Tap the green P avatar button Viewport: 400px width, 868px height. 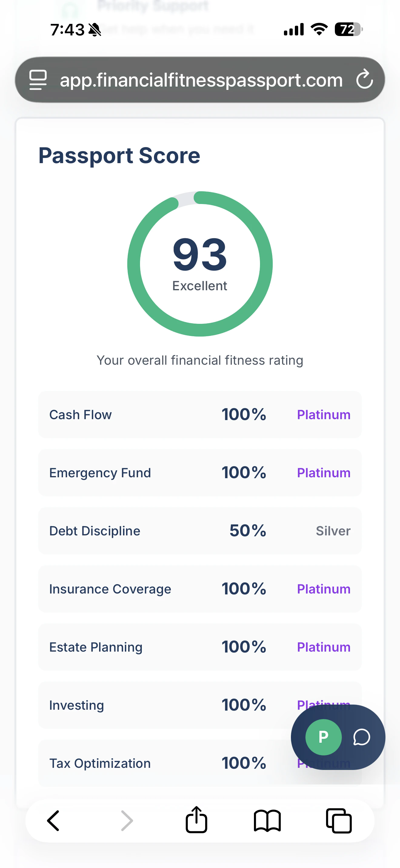click(x=323, y=737)
